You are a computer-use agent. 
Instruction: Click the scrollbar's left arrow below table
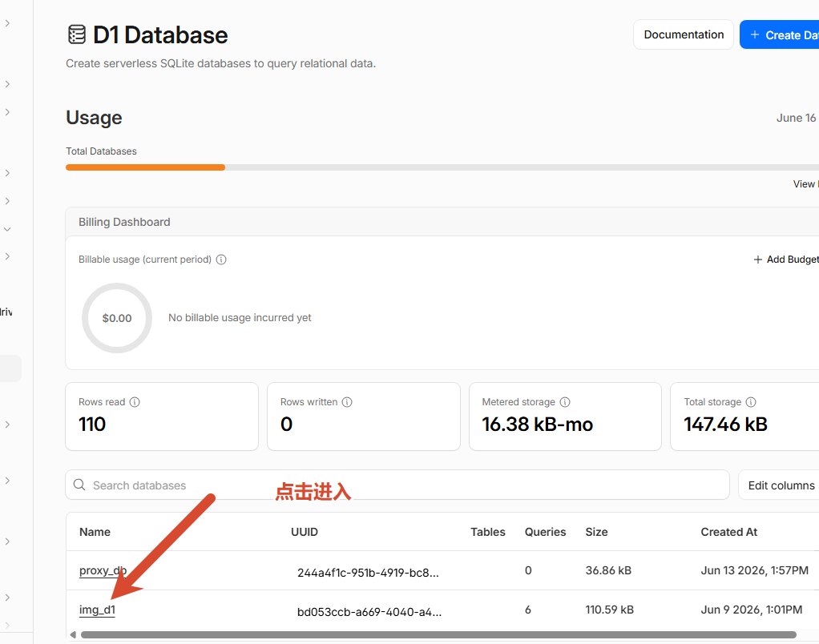pyautogui.click(x=73, y=634)
